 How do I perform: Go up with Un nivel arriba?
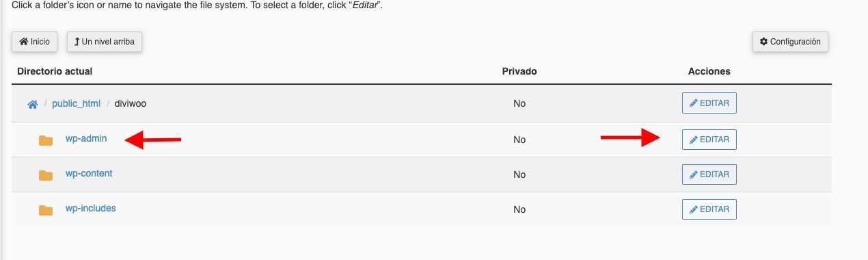tap(105, 42)
